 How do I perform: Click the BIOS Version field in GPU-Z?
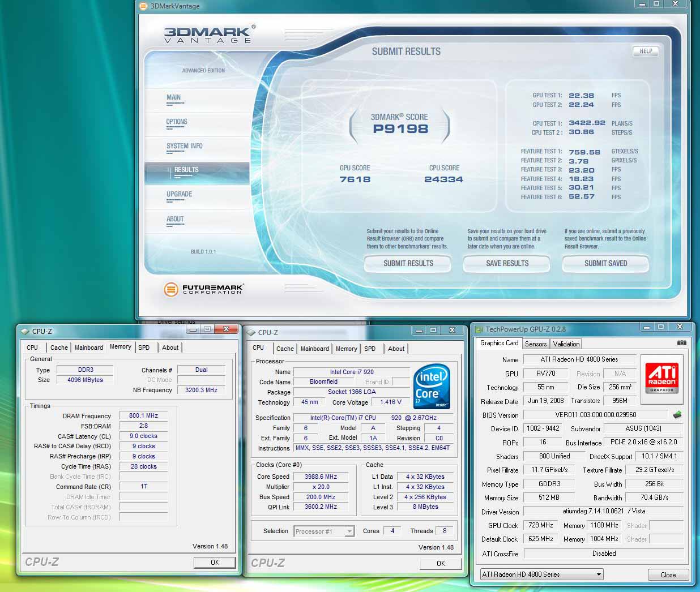(596, 415)
